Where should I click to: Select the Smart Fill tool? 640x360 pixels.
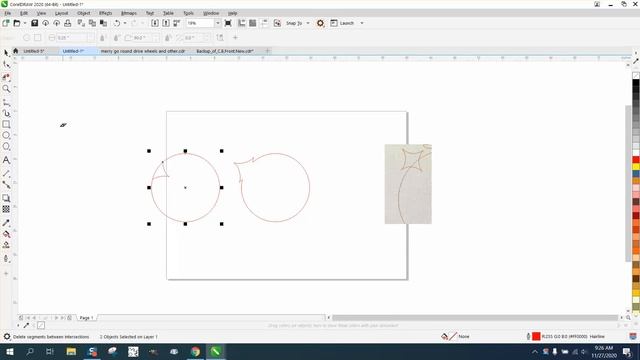coord(6,245)
